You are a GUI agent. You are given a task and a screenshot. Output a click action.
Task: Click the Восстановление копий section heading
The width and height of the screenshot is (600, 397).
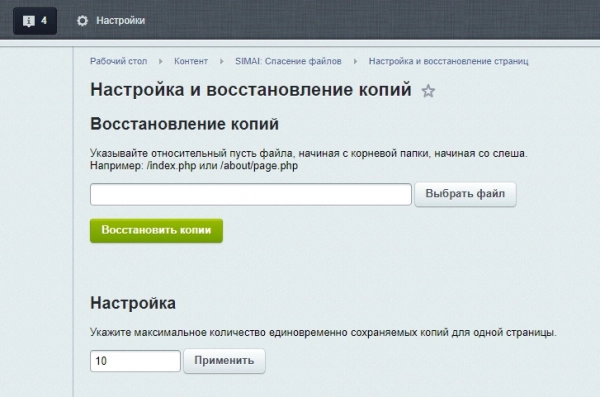click(x=184, y=124)
